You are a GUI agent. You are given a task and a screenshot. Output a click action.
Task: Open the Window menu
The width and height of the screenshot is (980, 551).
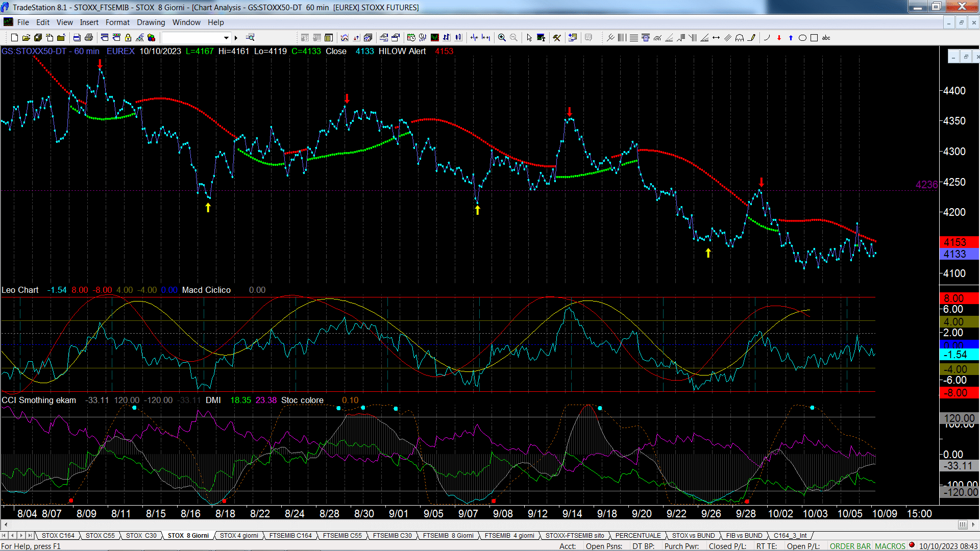(186, 22)
